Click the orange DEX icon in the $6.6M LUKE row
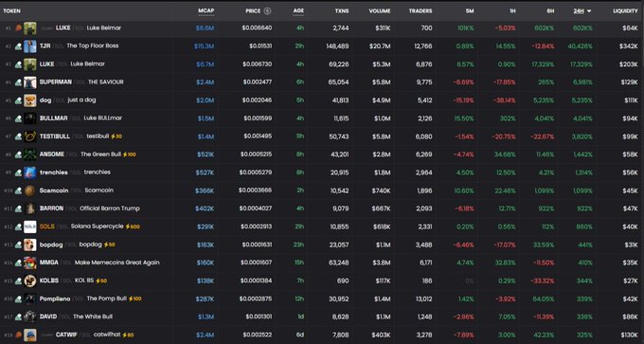Screen dimensions: 644x344 pyautogui.click(x=18, y=28)
